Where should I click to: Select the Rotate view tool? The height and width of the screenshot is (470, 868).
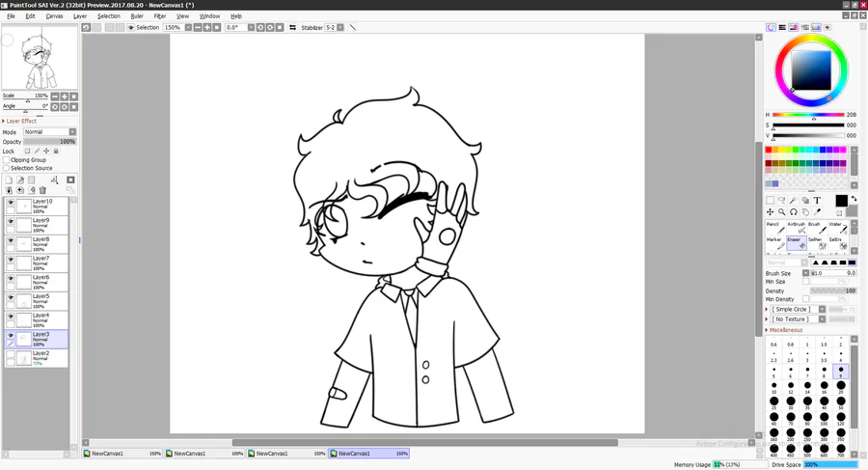[794, 211]
